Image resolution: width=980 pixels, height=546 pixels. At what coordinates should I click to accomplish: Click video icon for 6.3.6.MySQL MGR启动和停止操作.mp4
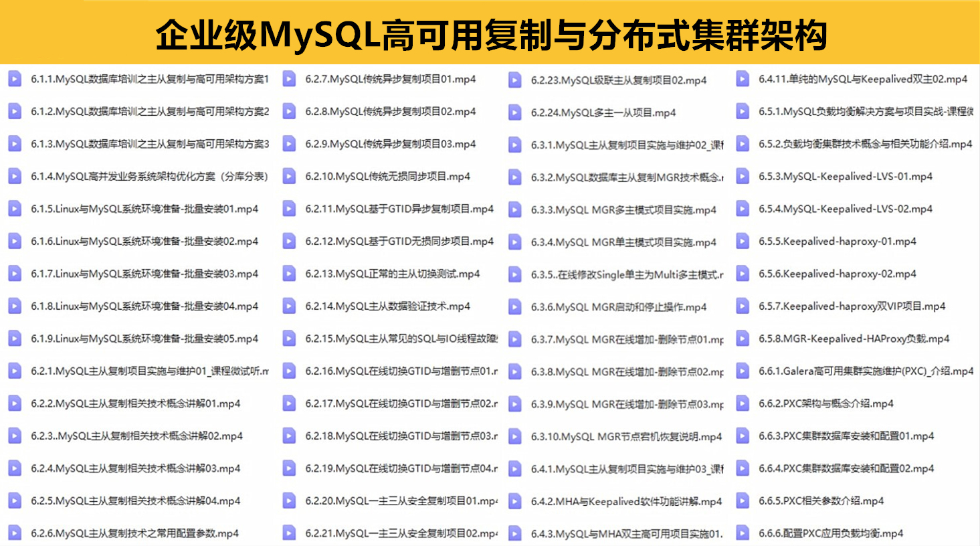click(x=515, y=307)
